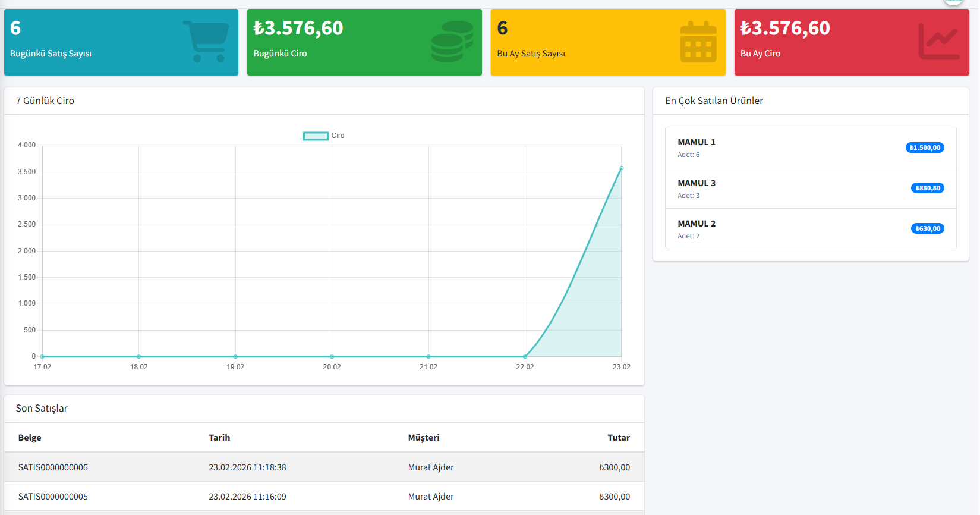
Task: Click the ₺850,50 price badge
Action: tap(927, 188)
